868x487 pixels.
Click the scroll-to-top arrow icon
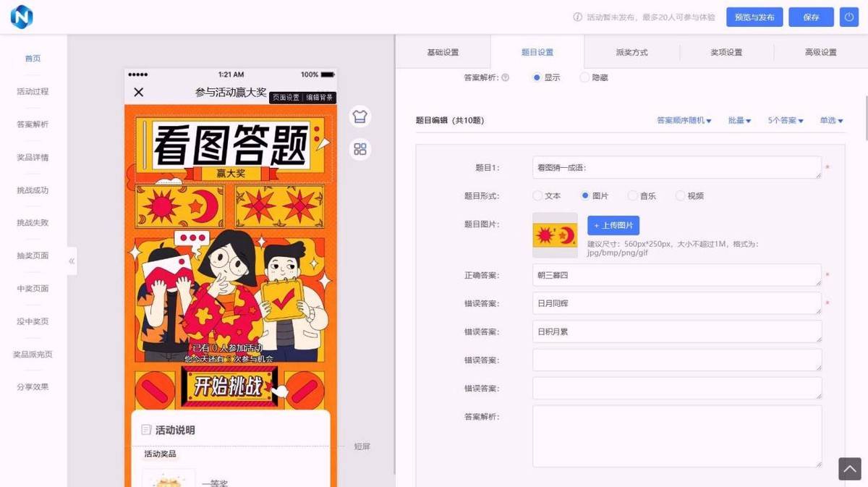(x=850, y=469)
